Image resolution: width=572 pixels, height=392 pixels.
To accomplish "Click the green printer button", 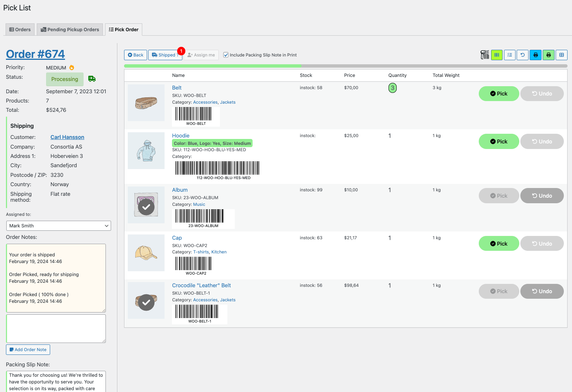I will click(549, 55).
